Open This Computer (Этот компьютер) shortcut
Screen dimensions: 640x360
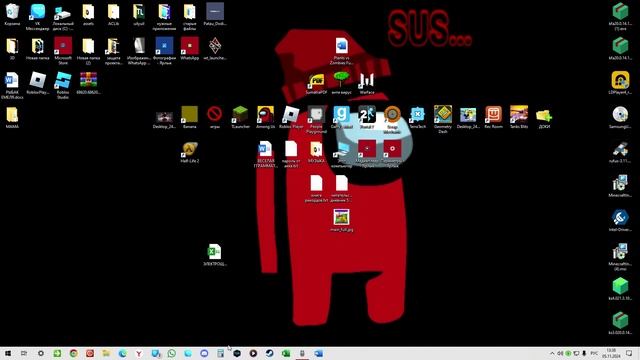click(x=341, y=155)
